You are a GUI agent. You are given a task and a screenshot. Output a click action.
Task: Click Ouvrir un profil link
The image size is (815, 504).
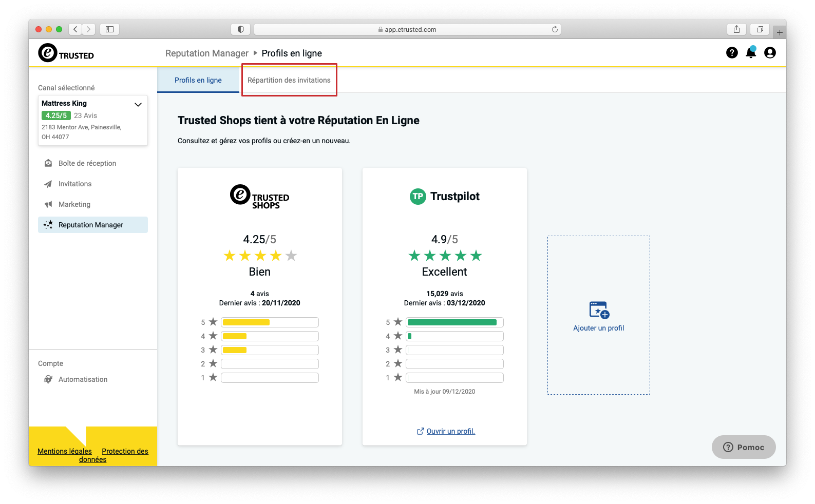click(451, 431)
